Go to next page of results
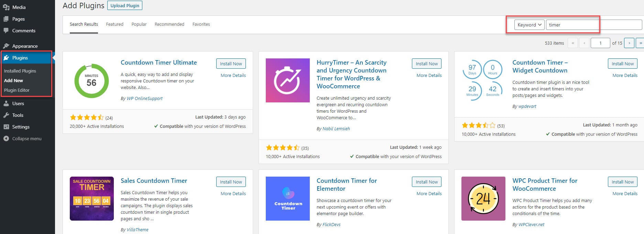The width and height of the screenshot is (644, 234). coord(629,43)
